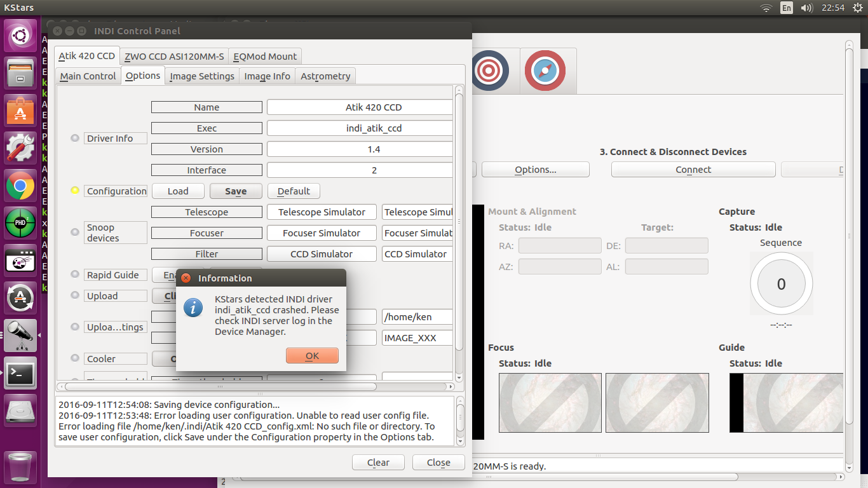Click the Rapid Guide status light
Screen dimensions: 868x488
[x=75, y=275]
